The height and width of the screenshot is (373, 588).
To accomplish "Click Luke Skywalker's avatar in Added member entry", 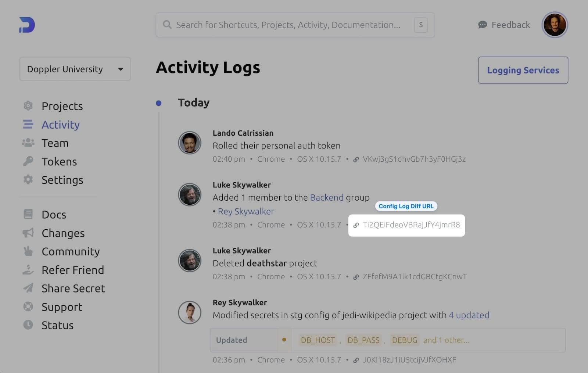I will 190,195.
